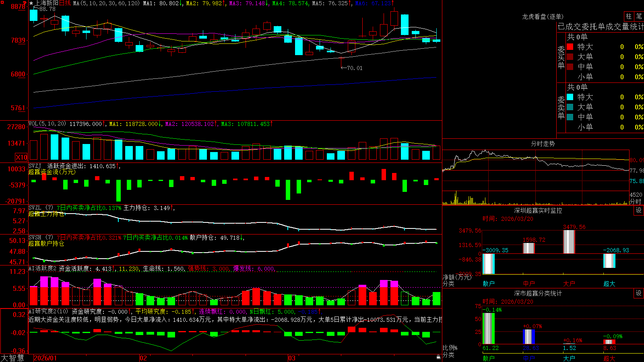This screenshot has width=644, height=362.
Task: Click the 7839 price axis label
Action: pos(18,40)
